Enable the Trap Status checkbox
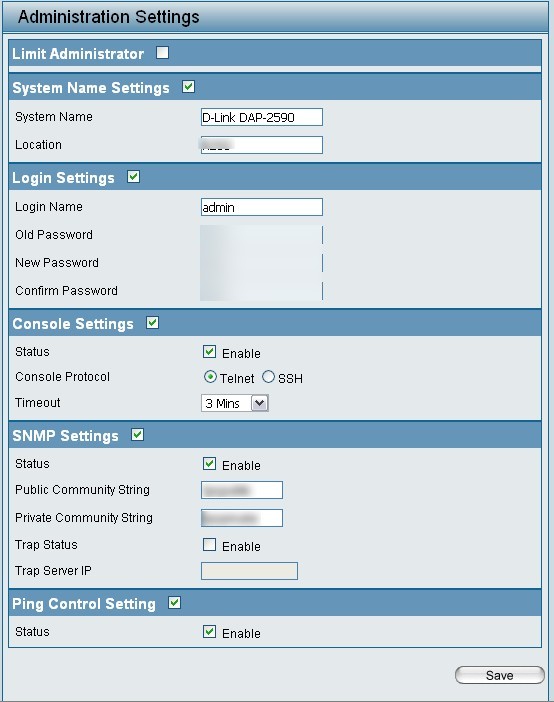The height and width of the screenshot is (702, 554). [x=209, y=545]
